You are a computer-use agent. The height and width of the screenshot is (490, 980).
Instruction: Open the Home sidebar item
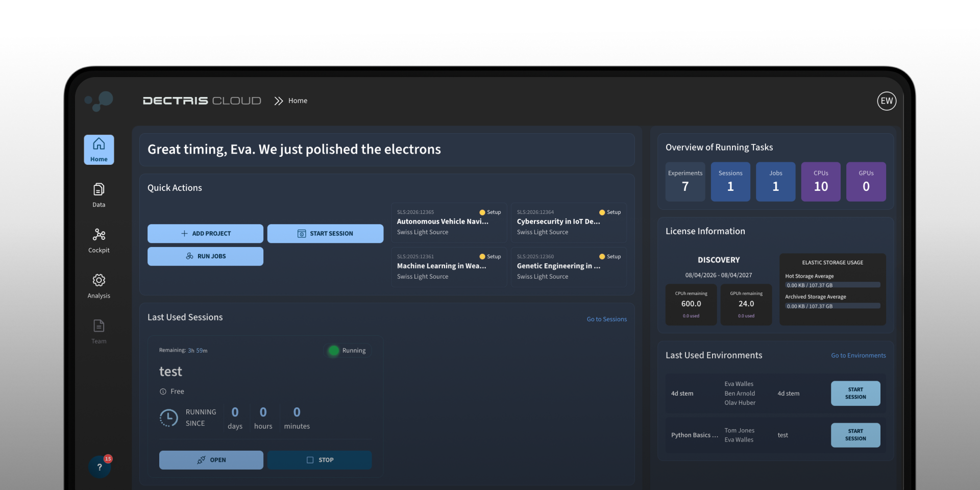99,150
